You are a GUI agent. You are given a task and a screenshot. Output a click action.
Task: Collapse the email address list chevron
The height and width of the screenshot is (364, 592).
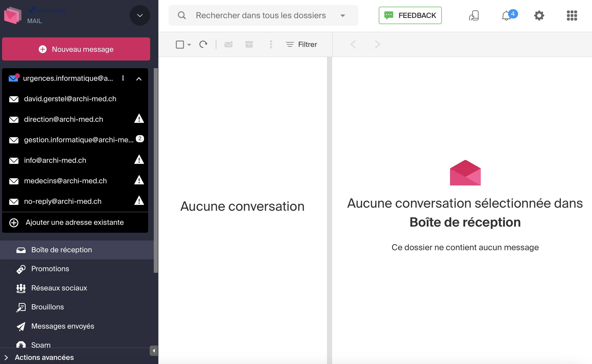pyautogui.click(x=139, y=79)
